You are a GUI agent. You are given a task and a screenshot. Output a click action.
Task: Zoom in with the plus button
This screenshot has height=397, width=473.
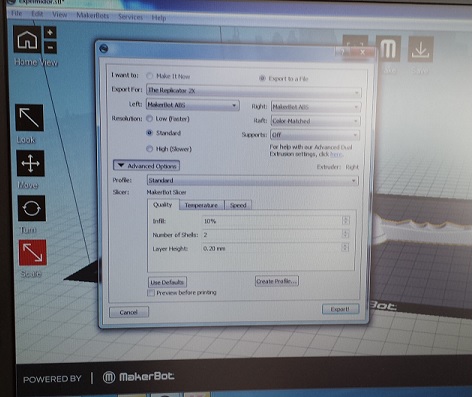point(50,32)
